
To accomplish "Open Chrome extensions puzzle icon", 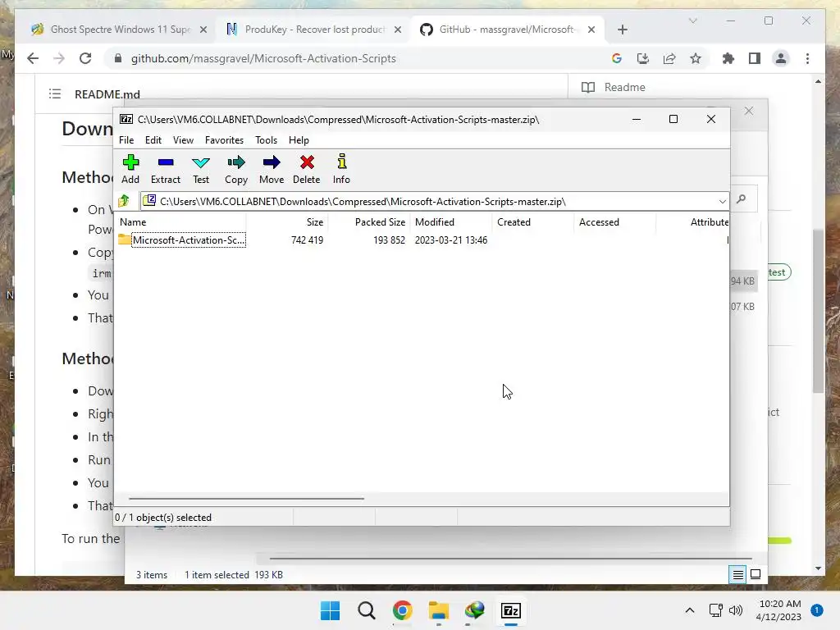I will tap(728, 58).
